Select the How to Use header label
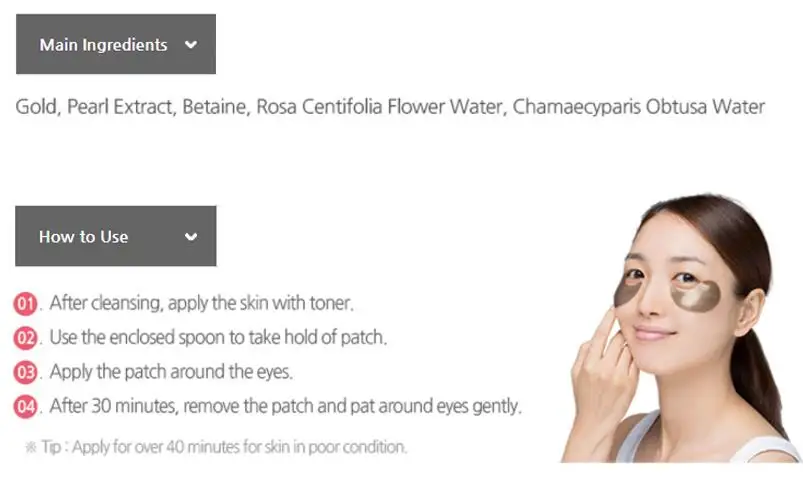The width and height of the screenshot is (803, 482). point(83,237)
